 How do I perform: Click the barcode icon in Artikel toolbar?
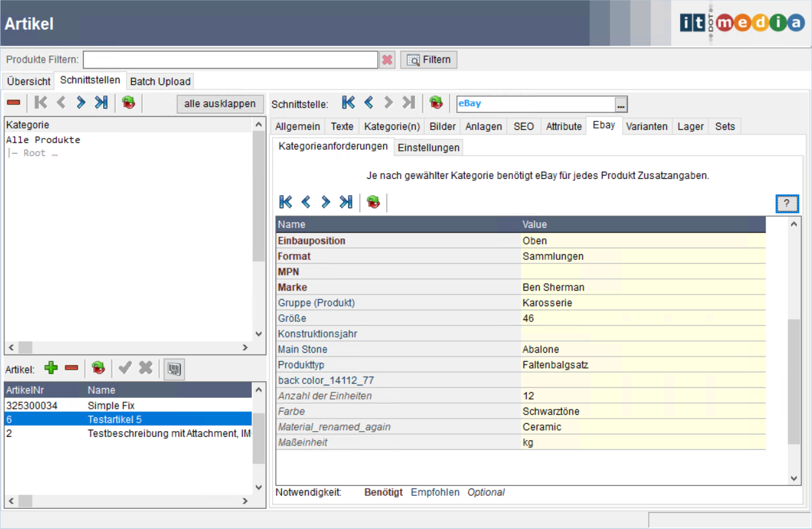coord(174,369)
